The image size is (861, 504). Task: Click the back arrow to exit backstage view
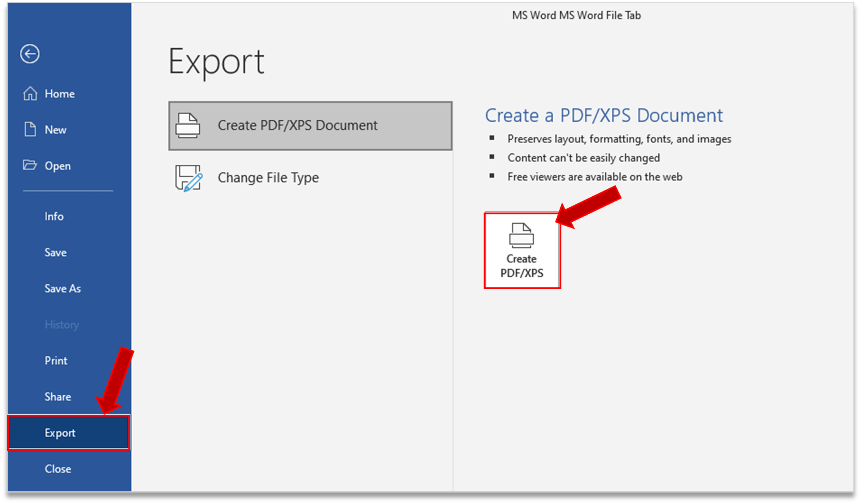click(29, 54)
